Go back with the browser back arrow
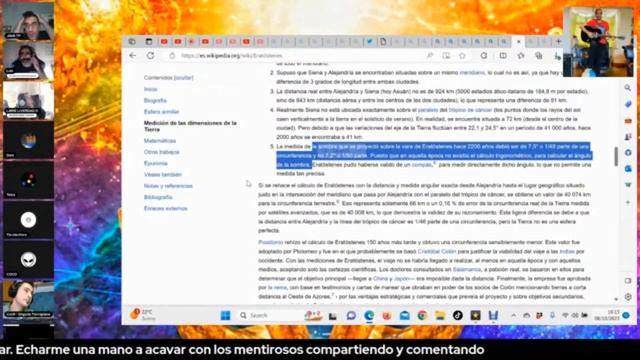Image resolution: width=640 pixels, height=360 pixels. tap(133, 56)
